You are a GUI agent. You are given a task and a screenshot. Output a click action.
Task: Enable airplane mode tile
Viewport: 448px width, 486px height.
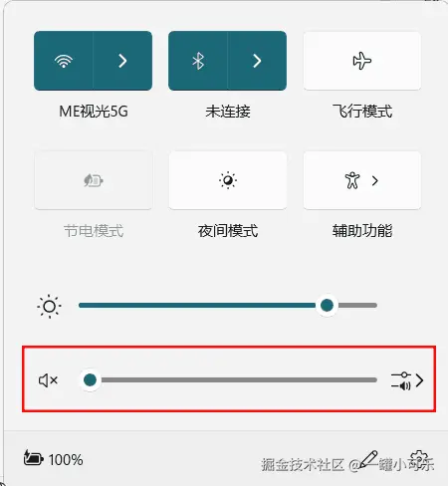pyautogui.click(x=362, y=61)
